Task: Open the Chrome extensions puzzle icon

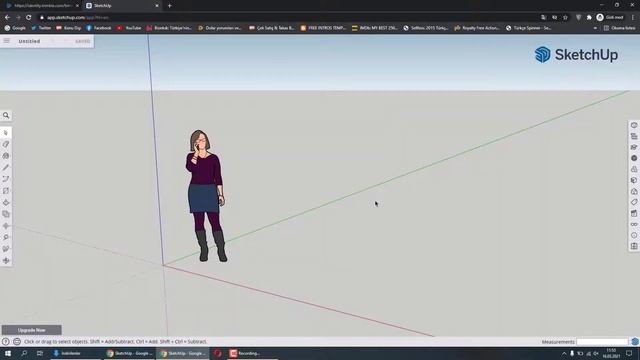Action: pos(589,18)
